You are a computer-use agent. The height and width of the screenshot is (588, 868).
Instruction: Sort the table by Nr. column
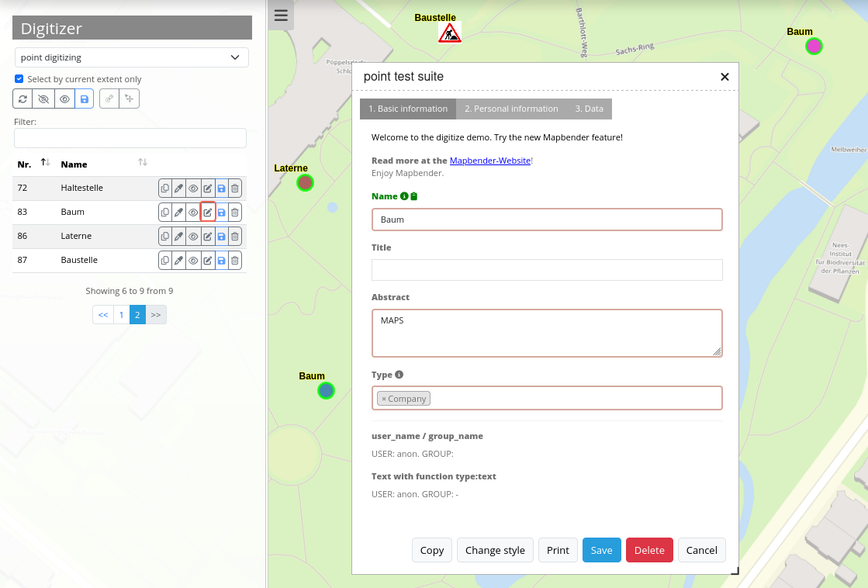45,163
